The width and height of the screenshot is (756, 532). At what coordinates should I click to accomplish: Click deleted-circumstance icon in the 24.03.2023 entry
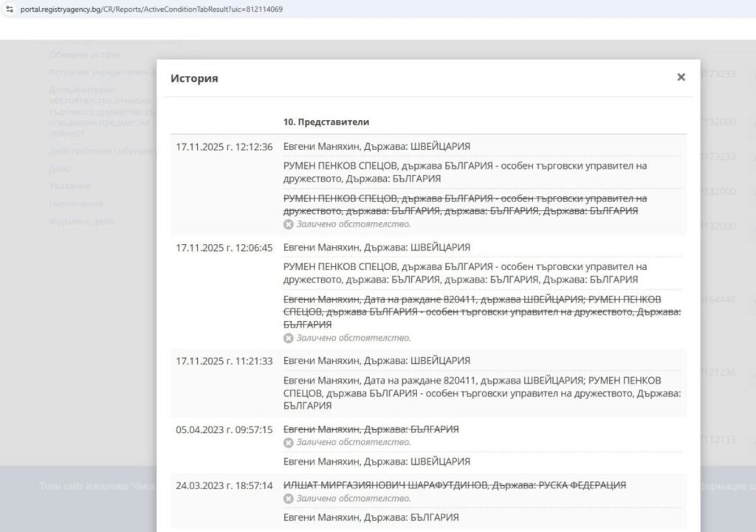point(289,499)
